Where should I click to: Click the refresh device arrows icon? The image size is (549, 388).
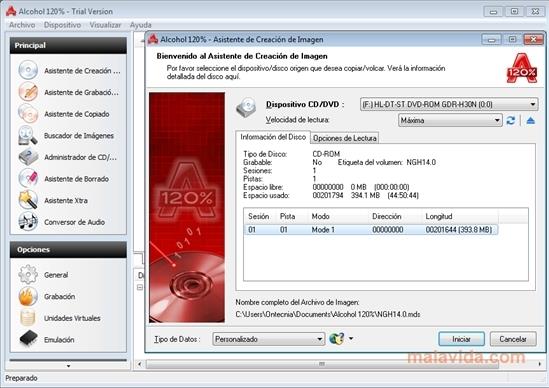point(510,120)
